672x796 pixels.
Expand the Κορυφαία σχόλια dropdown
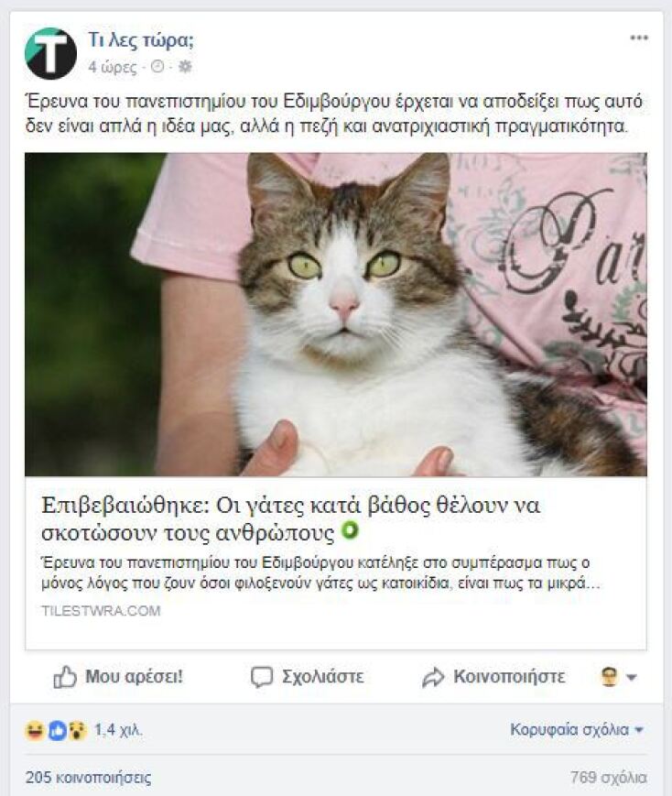(x=577, y=729)
